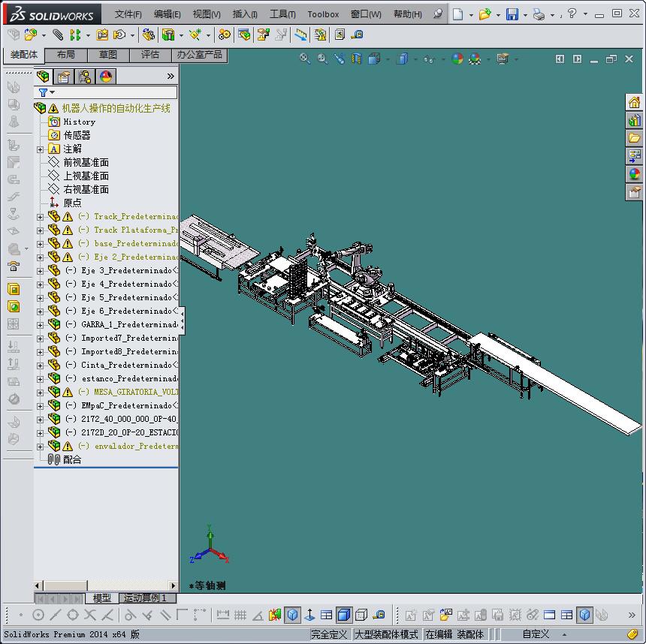Open the DisplayManager color sphere tab
Screen dimensions: 646x644
106,77
